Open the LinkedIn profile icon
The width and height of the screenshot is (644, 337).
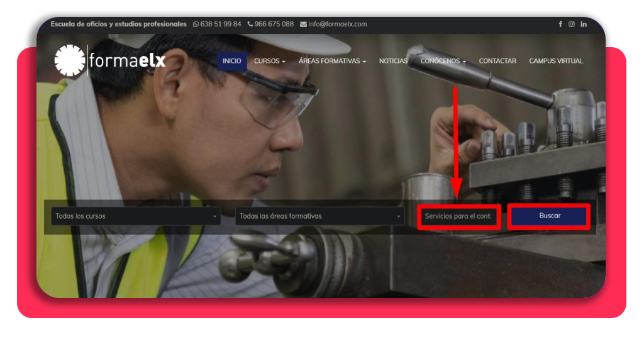click(584, 25)
